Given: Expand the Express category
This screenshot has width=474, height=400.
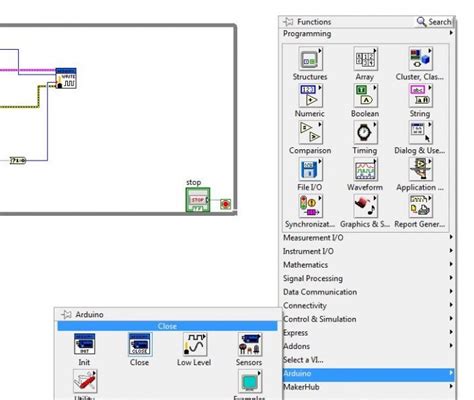Looking at the screenshot, I should point(367,333).
